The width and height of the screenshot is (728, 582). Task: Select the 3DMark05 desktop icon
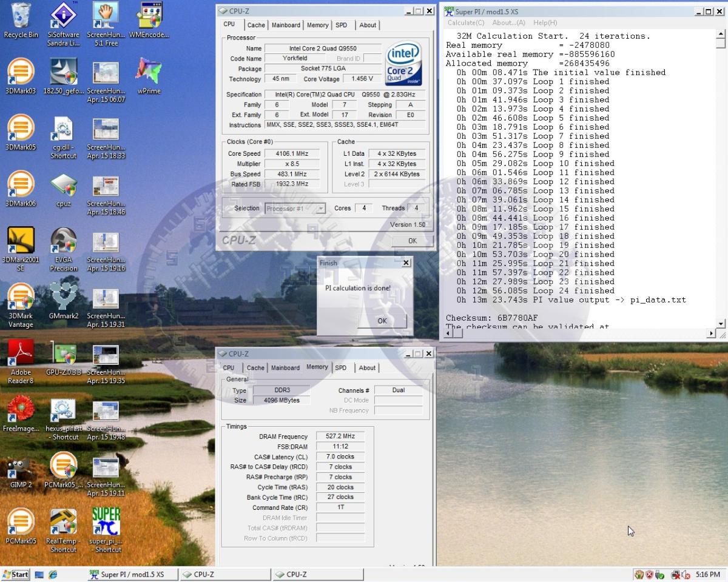coord(21,133)
